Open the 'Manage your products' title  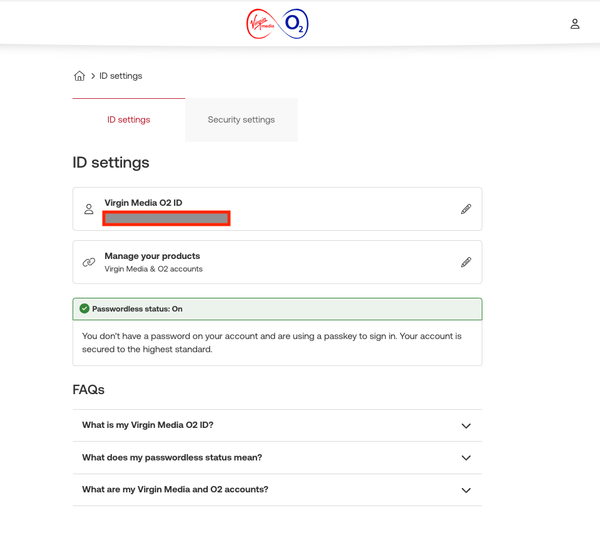[x=152, y=256]
